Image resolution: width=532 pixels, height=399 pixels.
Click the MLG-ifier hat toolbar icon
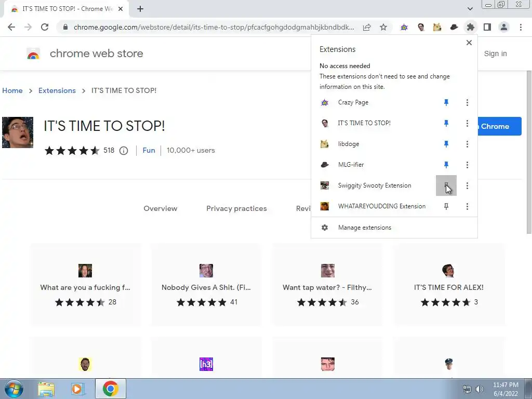[454, 27]
